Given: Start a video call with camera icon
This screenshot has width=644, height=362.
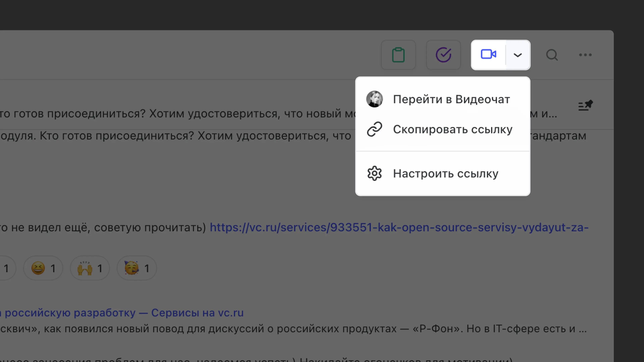Looking at the screenshot, I should point(488,54).
